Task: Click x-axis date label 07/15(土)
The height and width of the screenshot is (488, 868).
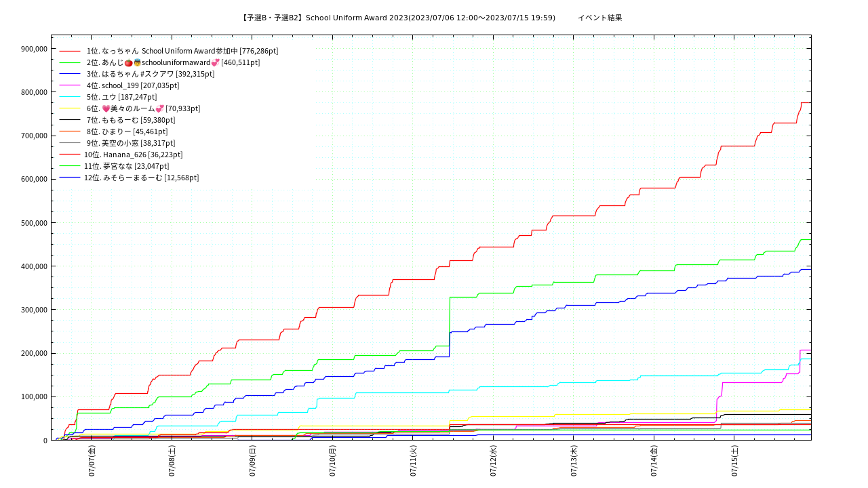Action: pyautogui.click(x=734, y=461)
